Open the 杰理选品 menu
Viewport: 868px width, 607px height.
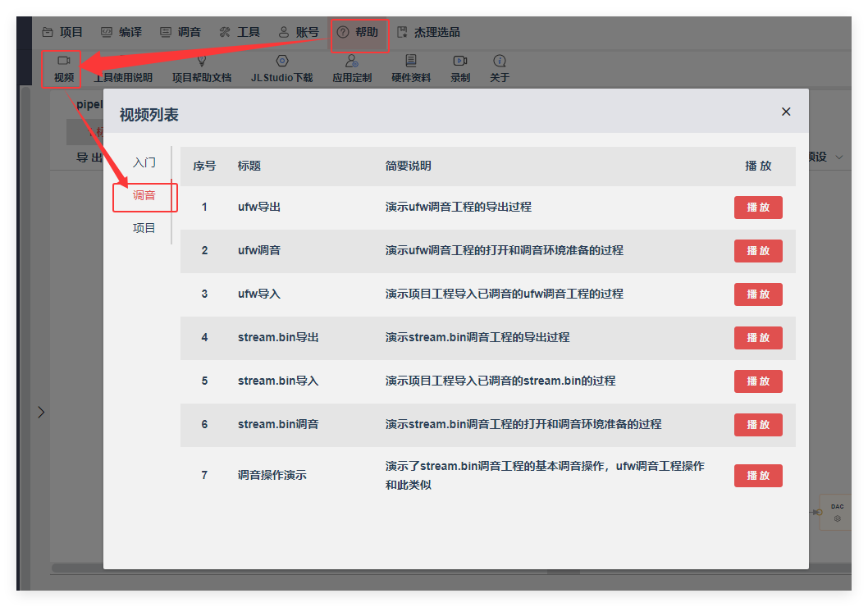428,32
